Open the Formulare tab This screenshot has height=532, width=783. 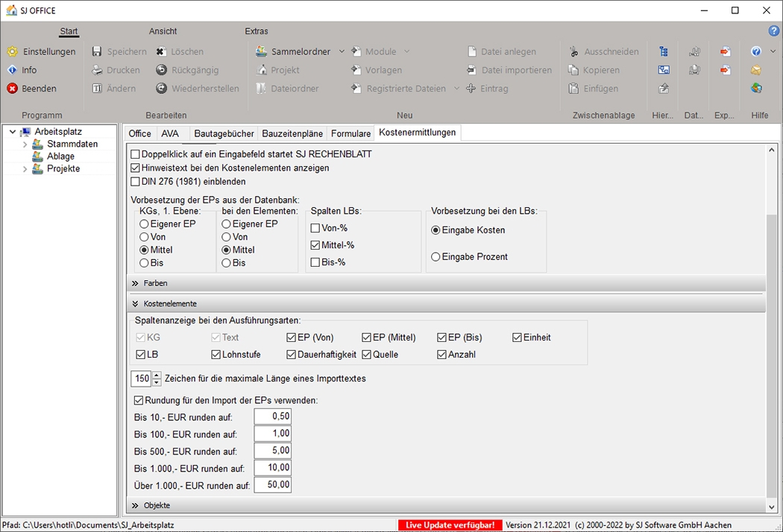[350, 133]
